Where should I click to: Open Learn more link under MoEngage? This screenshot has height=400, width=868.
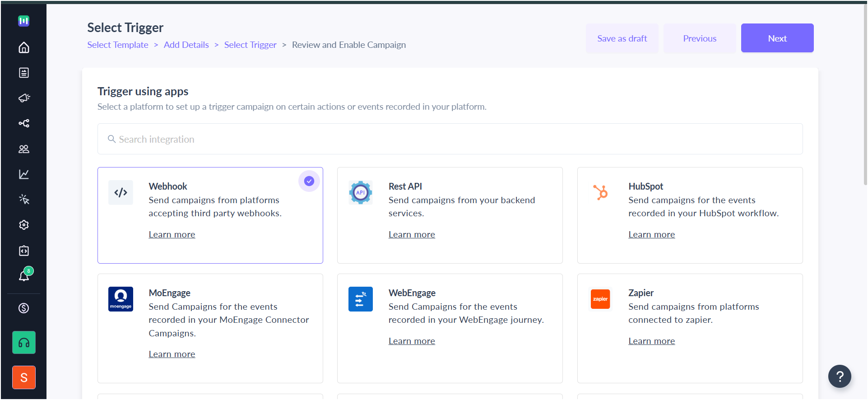click(172, 354)
